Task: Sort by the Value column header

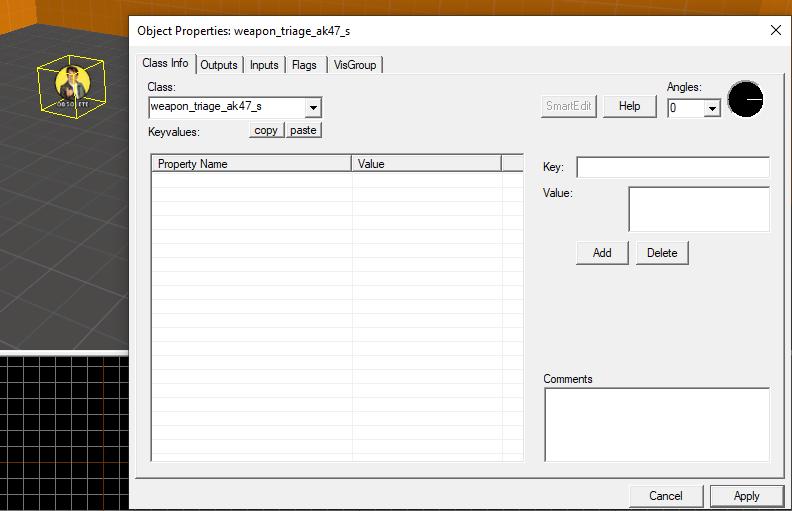Action: tap(427, 164)
